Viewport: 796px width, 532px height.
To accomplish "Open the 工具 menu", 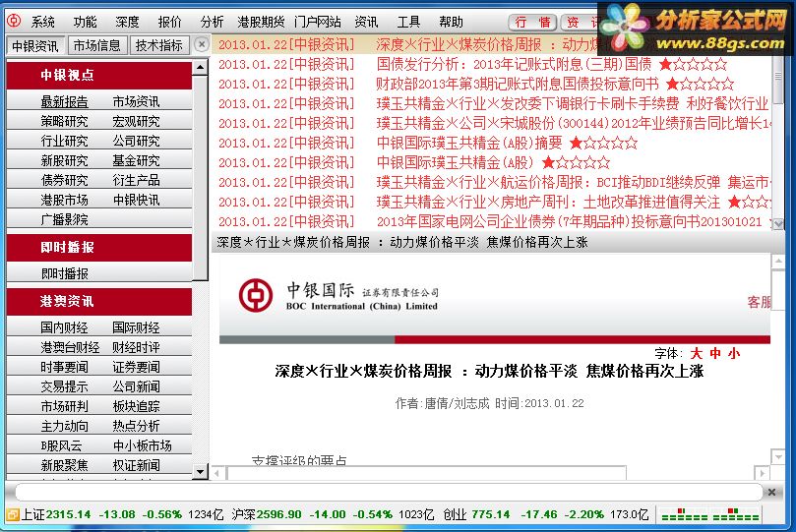I will coord(408,22).
